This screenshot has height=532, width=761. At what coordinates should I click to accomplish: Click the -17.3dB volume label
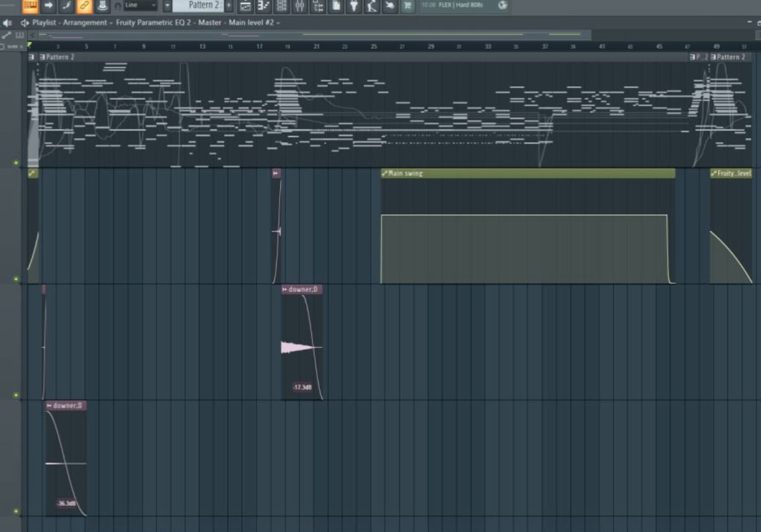302,387
